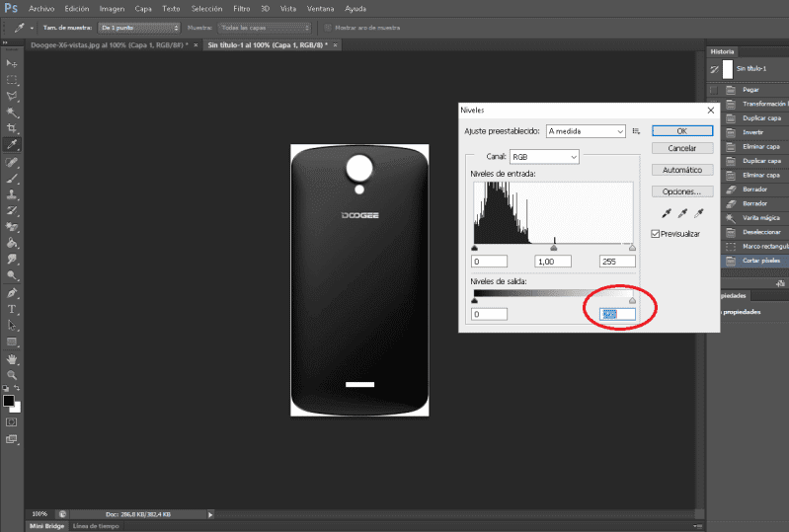Click OK in Niveles dialog
Image resolution: width=789 pixels, height=532 pixels.
pos(682,130)
